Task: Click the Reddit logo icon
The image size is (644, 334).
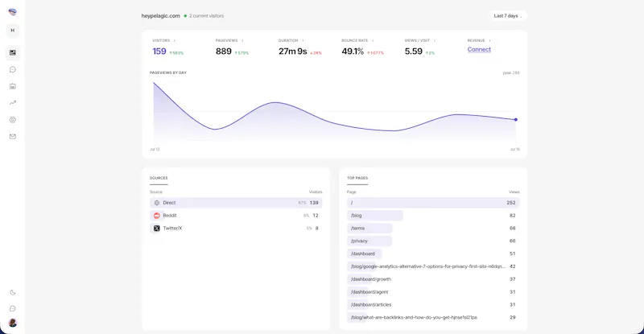Action: 156,215
